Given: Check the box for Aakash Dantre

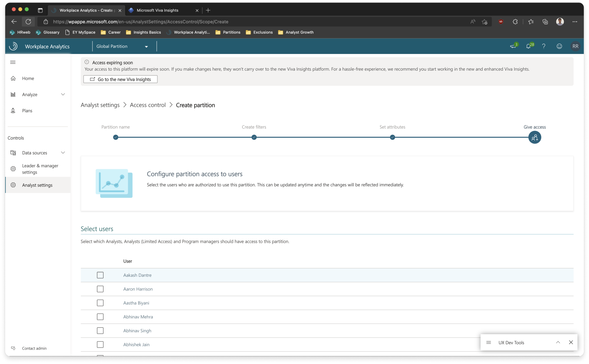Looking at the screenshot, I should 100,275.
